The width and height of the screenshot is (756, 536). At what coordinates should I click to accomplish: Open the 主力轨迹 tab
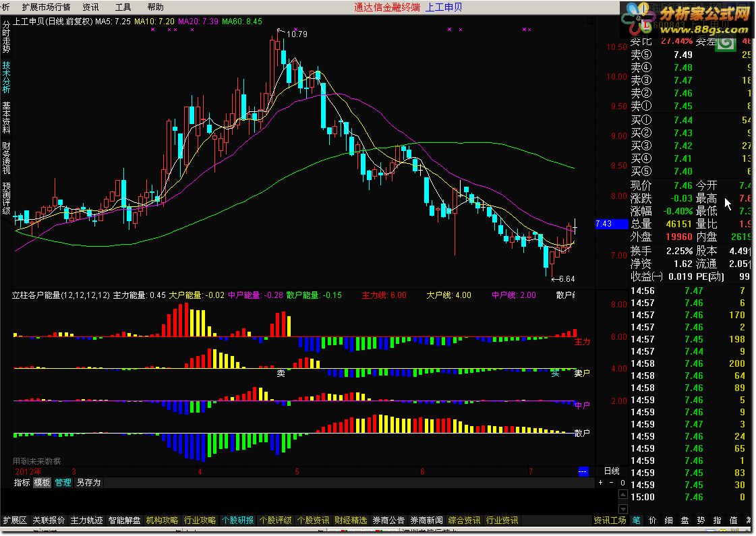pyautogui.click(x=86, y=520)
